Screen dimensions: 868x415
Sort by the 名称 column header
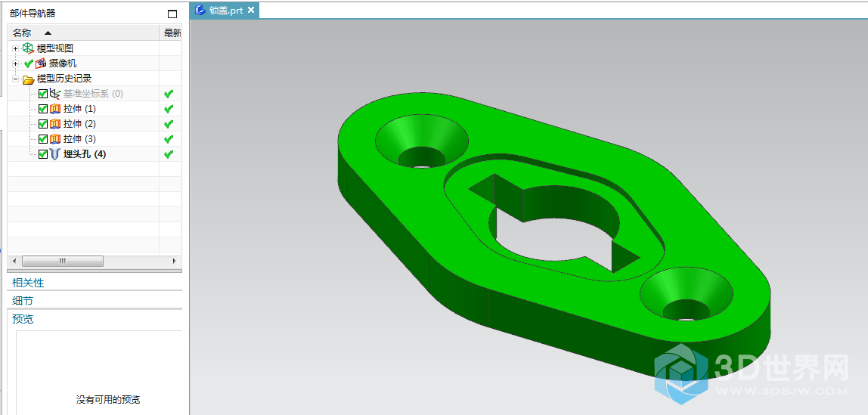(84, 33)
